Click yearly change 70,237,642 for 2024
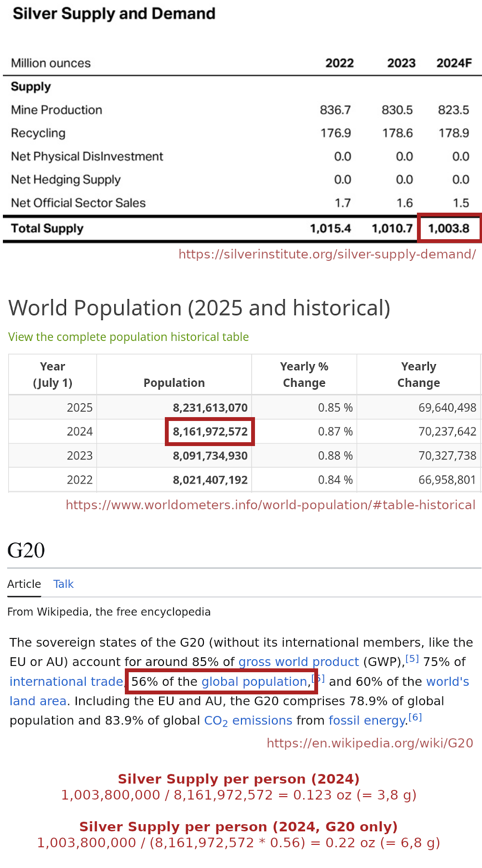482x868 pixels. point(447,432)
